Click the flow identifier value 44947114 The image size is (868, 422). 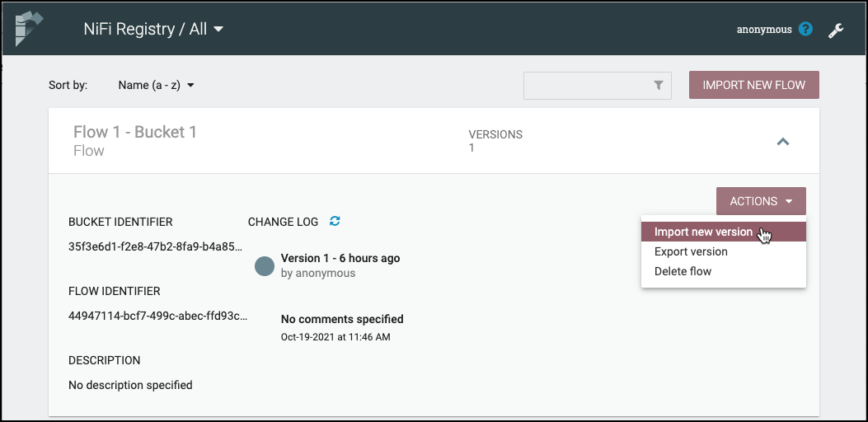157,315
